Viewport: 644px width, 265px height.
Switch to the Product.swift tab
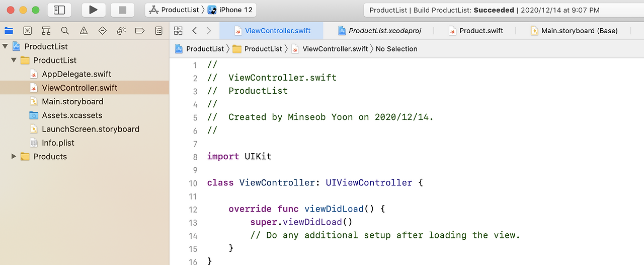tap(475, 31)
